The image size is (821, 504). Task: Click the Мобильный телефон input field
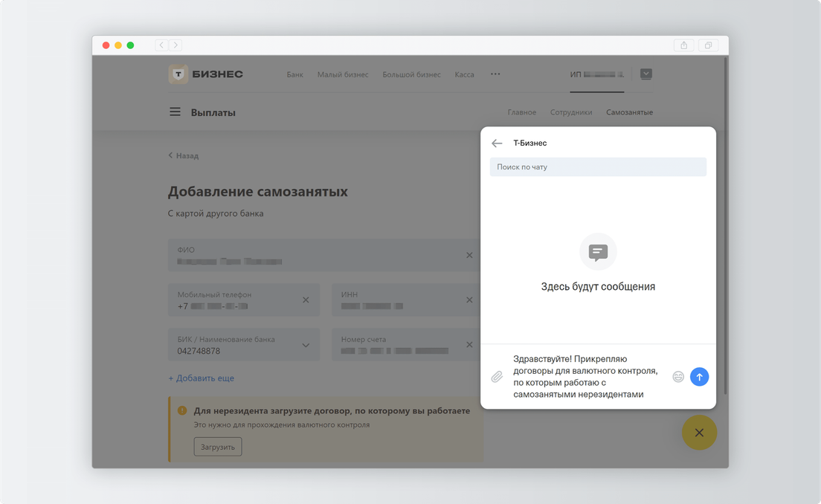243,300
